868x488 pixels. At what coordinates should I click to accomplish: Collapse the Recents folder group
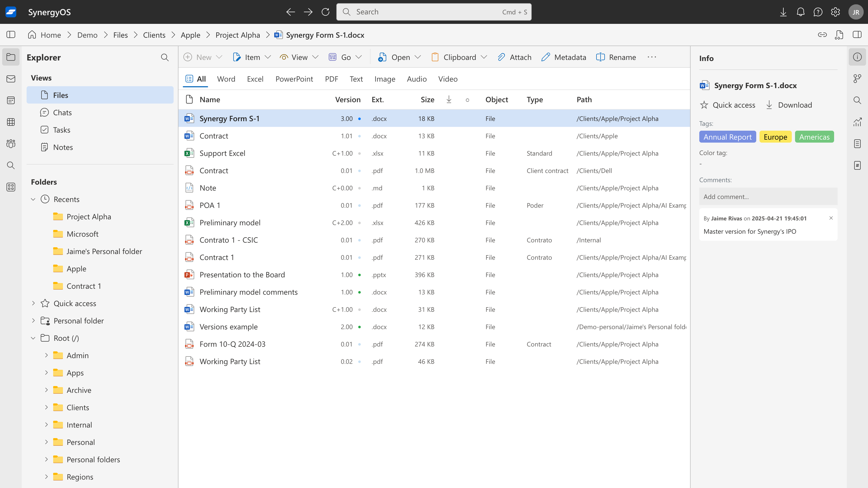(x=33, y=199)
